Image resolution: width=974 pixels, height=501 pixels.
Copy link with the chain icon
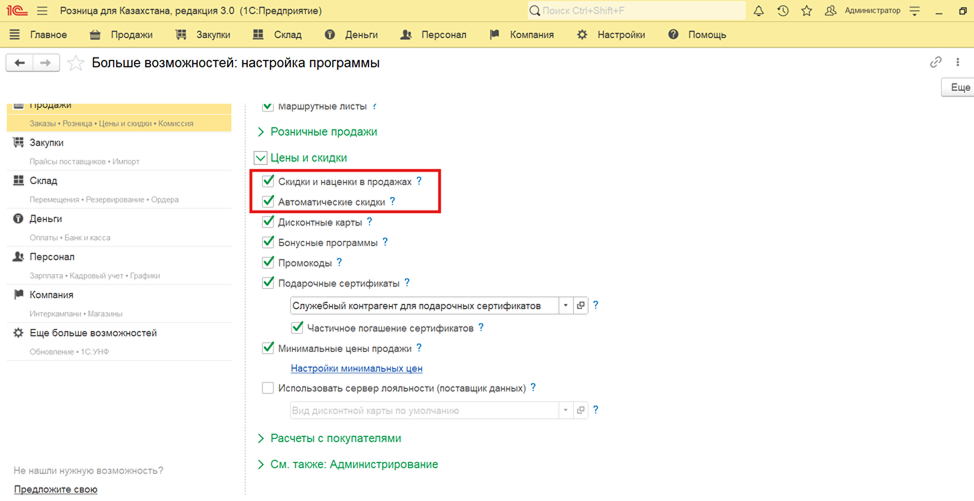tap(935, 62)
